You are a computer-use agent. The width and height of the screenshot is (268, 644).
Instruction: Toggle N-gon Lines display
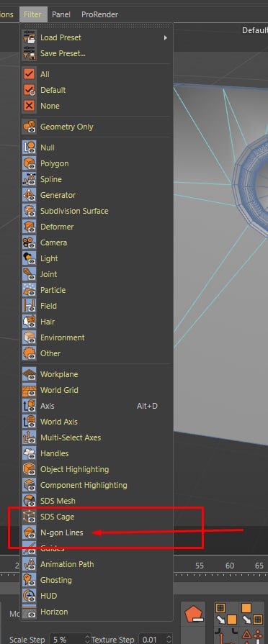[97, 532]
